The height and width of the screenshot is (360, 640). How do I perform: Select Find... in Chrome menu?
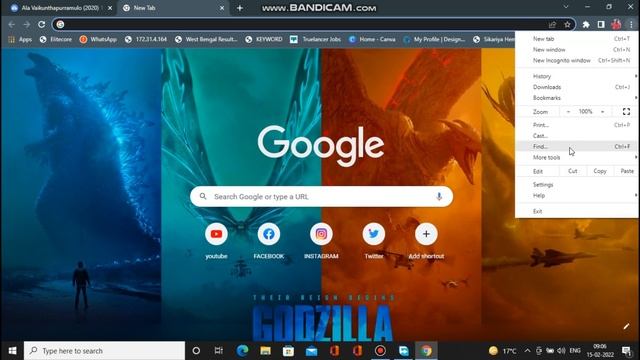576,147
